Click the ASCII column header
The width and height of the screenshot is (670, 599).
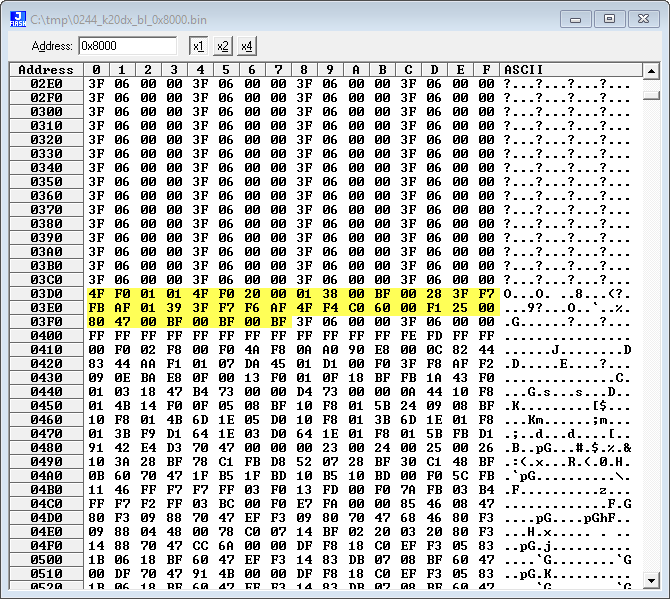[524, 69]
